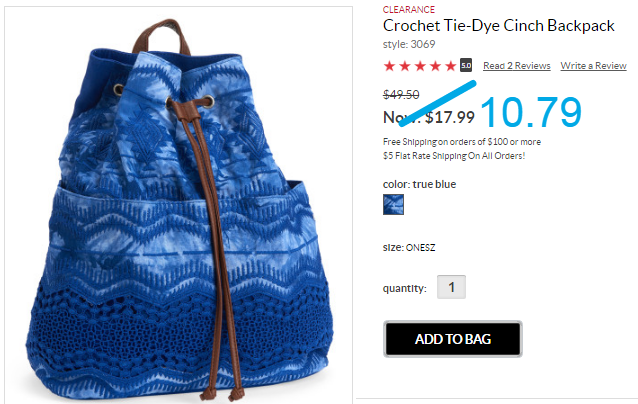638x404 pixels.
Task: Click the blue 10.79 price annotation
Action: tap(531, 112)
